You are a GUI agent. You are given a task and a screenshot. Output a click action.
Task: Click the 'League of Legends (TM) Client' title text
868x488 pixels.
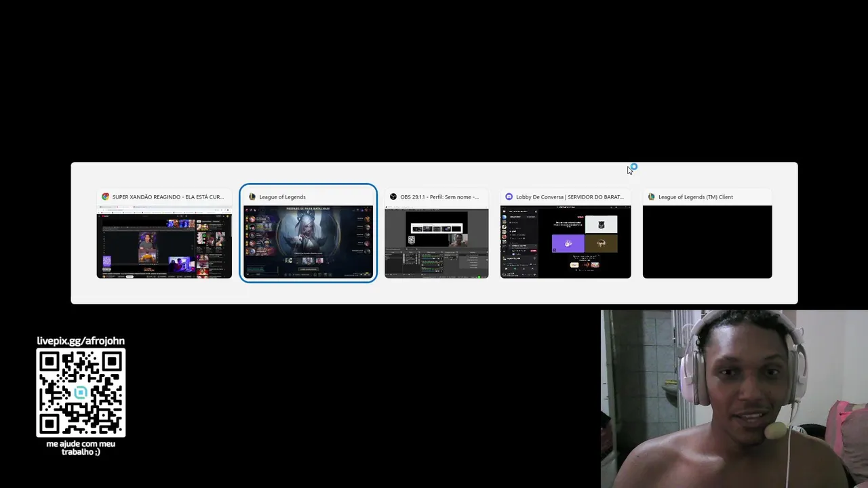pyautogui.click(x=696, y=197)
